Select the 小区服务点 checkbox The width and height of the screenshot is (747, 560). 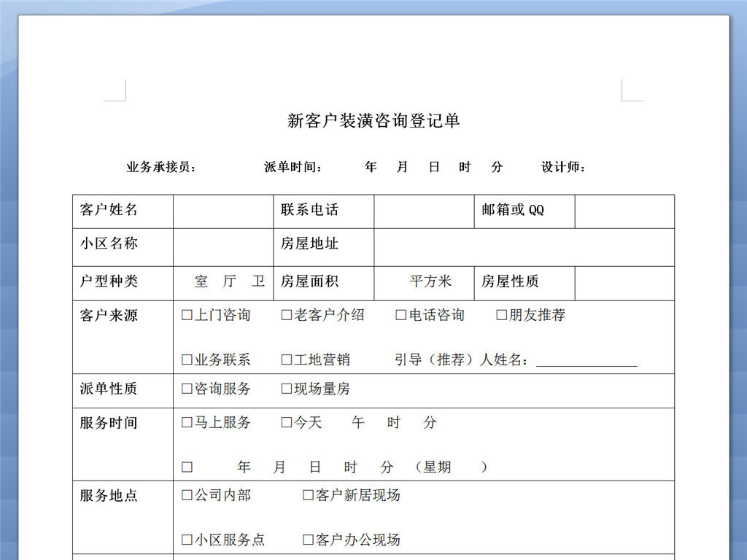point(187,540)
